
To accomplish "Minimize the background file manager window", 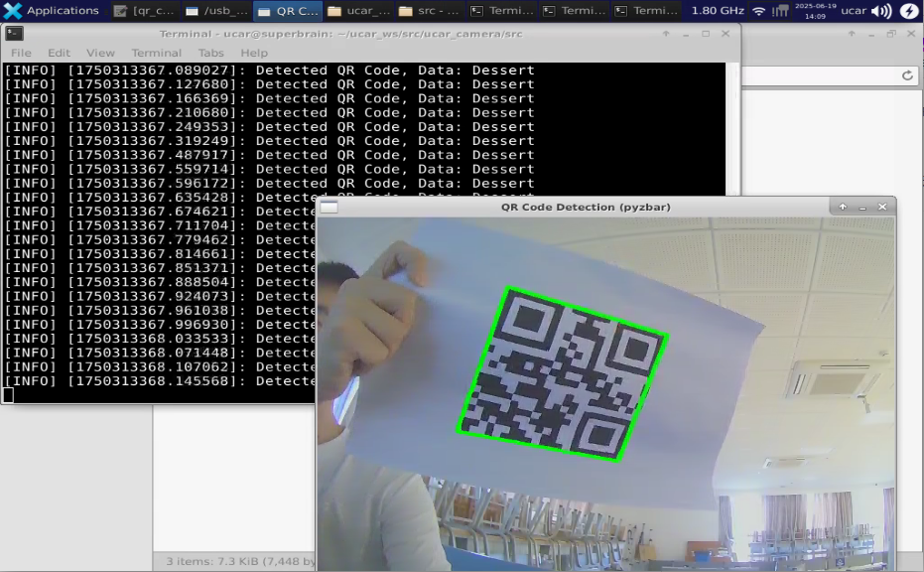I will [871, 34].
